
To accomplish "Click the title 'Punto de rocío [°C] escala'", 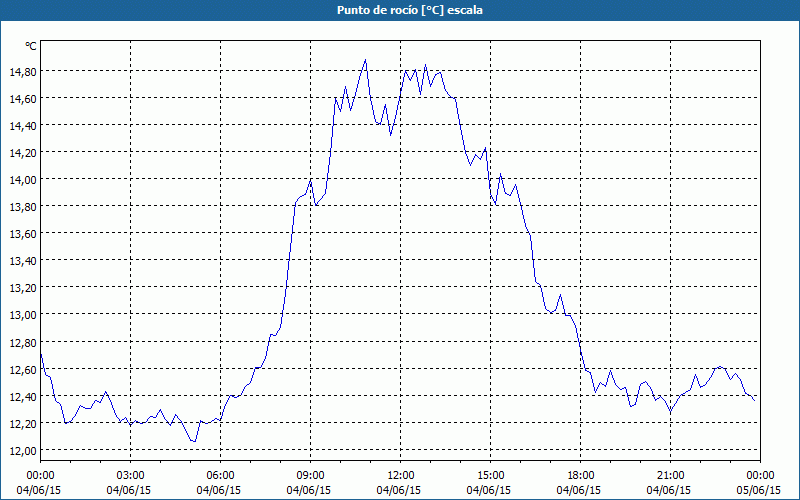I will pyautogui.click(x=410, y=10).
